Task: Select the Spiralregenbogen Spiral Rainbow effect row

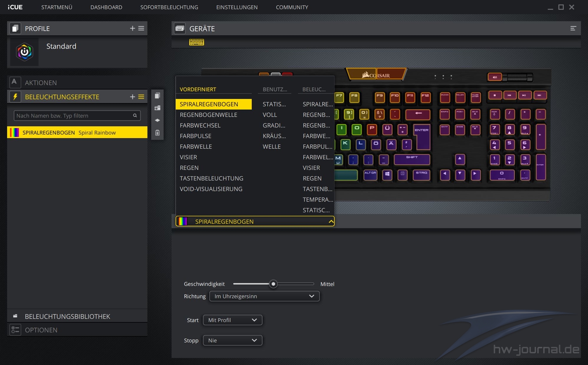Action: (77, 133)
